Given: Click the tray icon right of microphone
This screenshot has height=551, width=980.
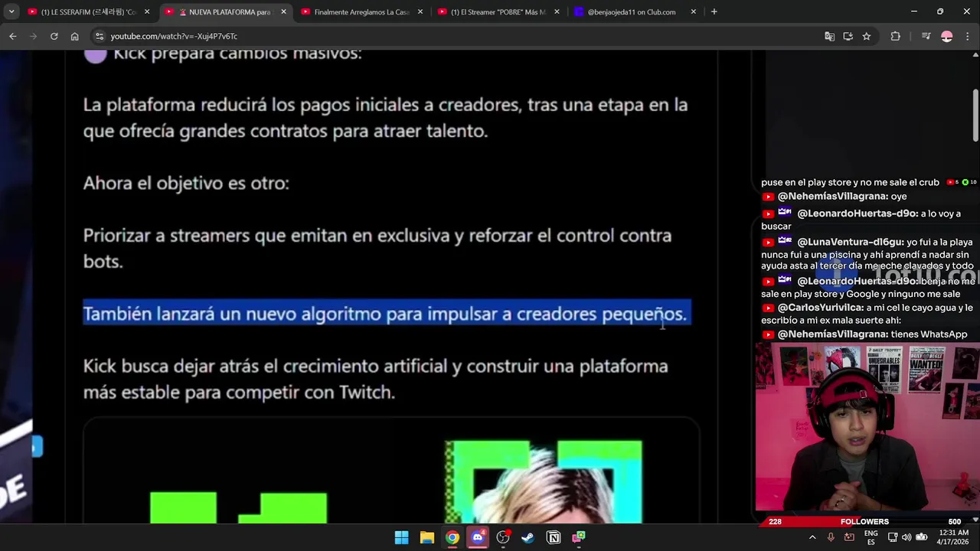Looking at the screenshot, I should tap(849, 537).
